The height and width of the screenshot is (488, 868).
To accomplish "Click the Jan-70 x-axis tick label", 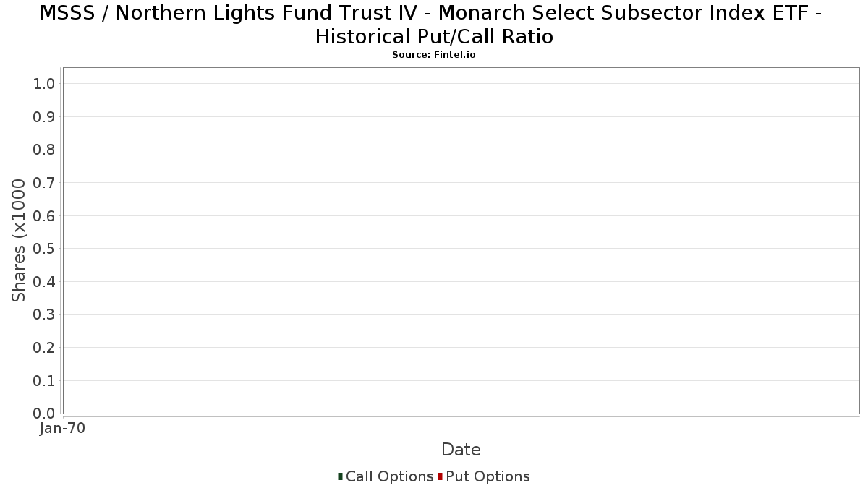I will (62, 429).
